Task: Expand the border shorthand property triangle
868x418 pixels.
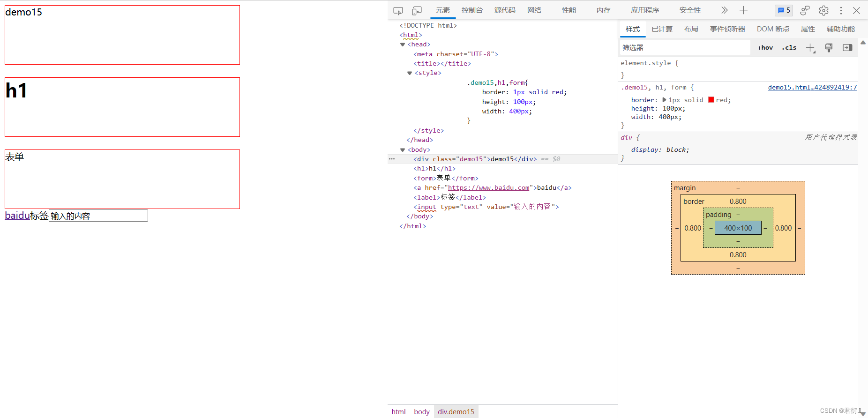Action: coord(664,100)
